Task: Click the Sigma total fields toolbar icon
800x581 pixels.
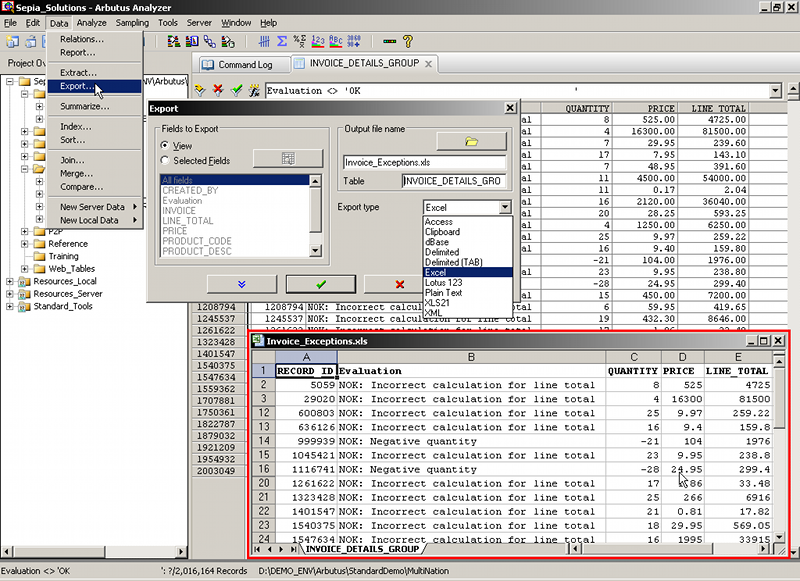Action: tap(280, 41)
